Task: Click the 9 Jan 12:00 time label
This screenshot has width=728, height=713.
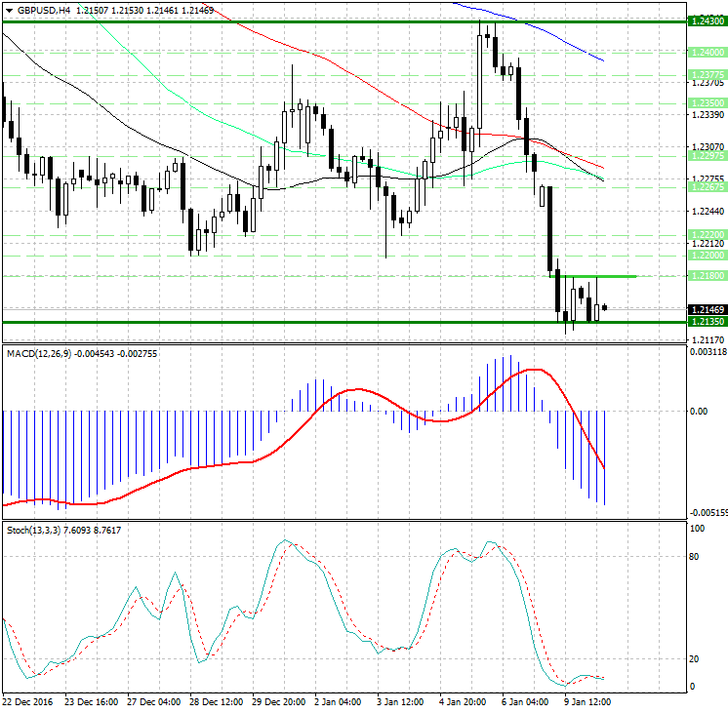Action: [x=588, y=702]
